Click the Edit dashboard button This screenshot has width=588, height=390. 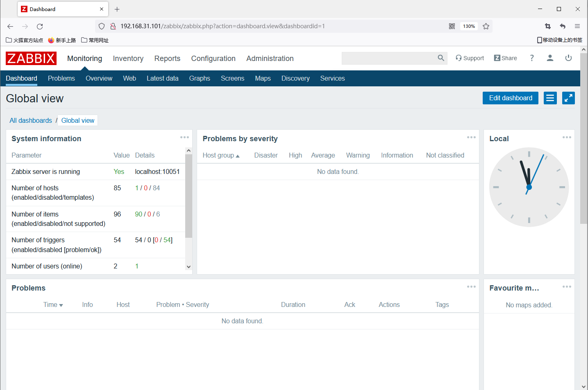[510, 98]
